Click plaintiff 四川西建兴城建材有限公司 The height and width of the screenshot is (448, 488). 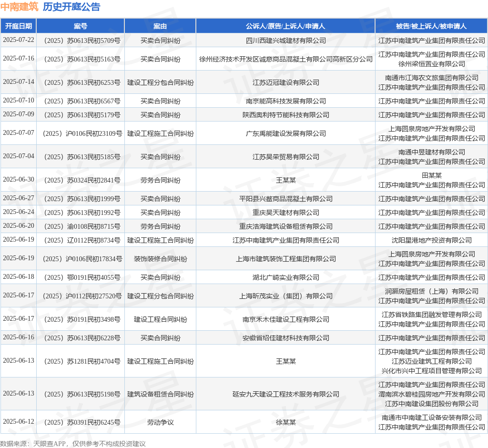[x=286, y=41]
